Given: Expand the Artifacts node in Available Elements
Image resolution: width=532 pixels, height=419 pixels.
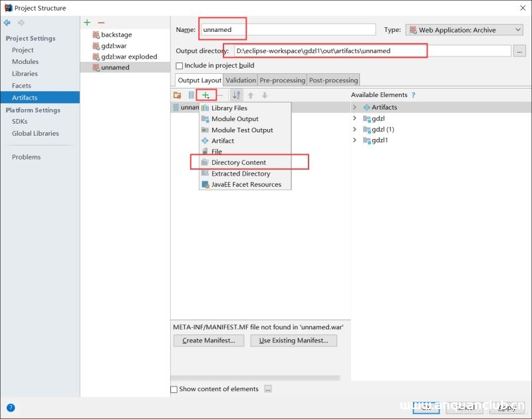Looking at the screenshot, I should point(354,107).
